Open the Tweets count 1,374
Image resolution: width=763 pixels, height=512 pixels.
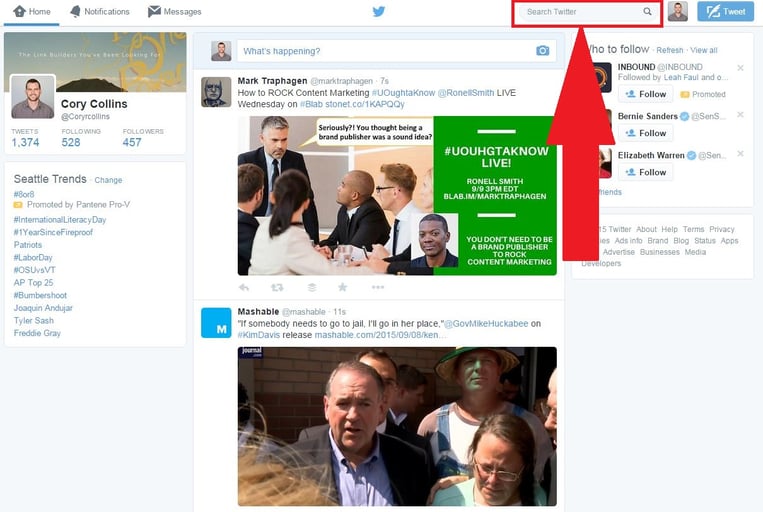(25, 138)
